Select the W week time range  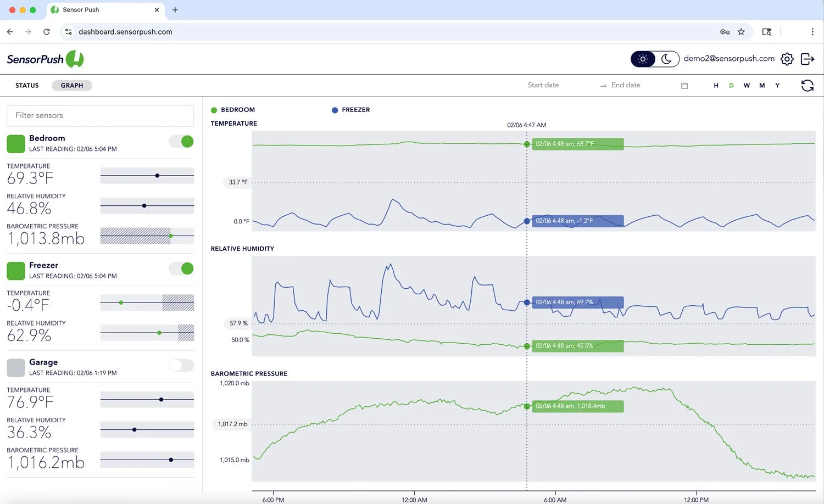(747, 86)
